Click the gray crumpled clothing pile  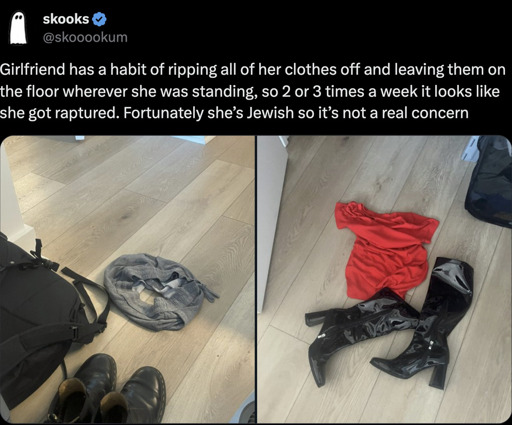159,291
